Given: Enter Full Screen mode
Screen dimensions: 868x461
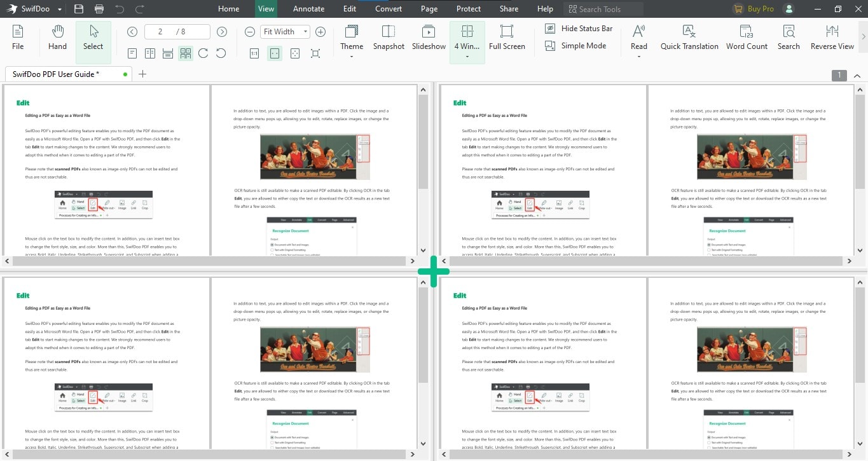Looking at the screenshot, I should [507, 36].
